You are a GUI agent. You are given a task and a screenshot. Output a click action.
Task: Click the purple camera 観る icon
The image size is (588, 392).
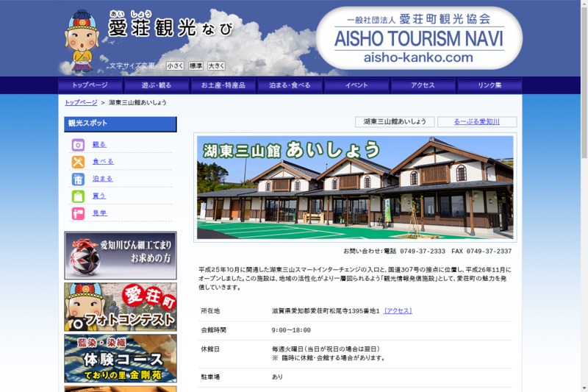78,145
